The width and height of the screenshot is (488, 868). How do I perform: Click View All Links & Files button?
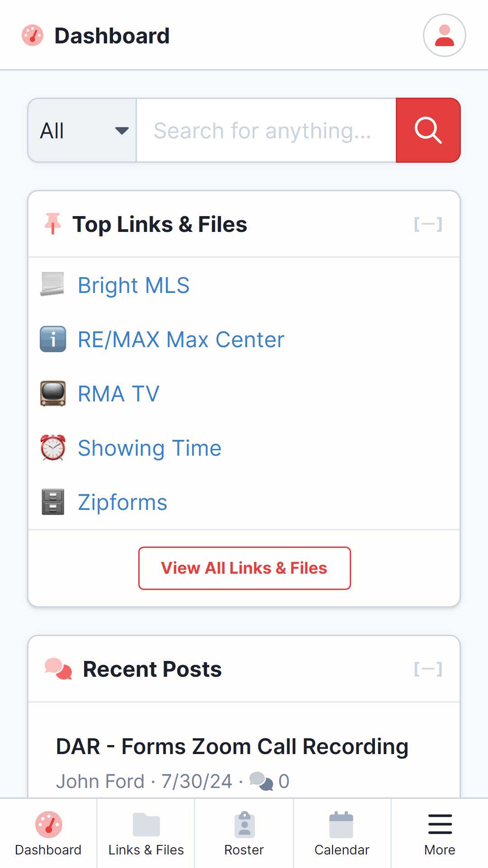point(244,568)
